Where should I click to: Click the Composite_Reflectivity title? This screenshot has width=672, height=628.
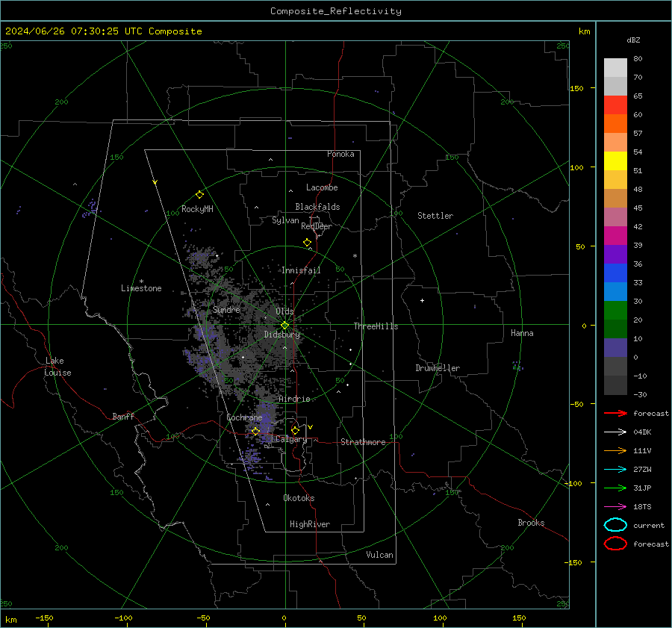(x=336, y=11)
